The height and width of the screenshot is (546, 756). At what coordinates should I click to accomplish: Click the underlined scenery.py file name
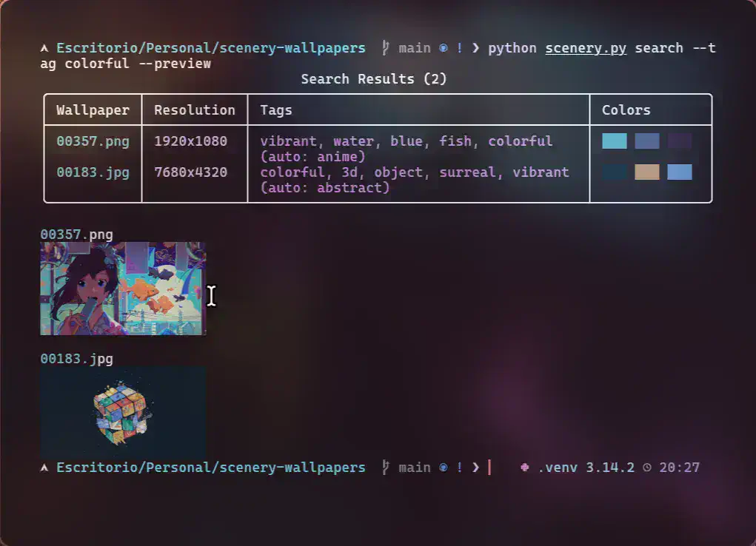586,48
